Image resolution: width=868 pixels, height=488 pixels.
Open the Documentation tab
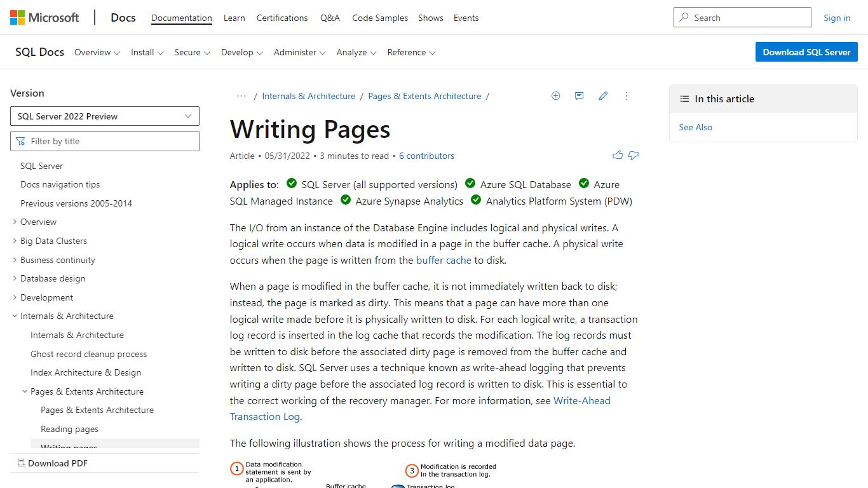[x=182, y=18]
